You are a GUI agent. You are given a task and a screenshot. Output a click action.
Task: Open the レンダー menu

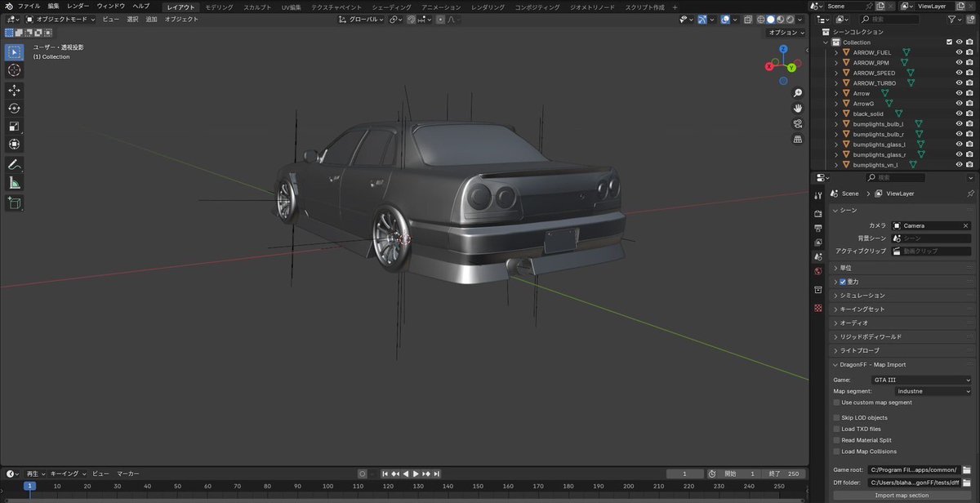(78, 6)
